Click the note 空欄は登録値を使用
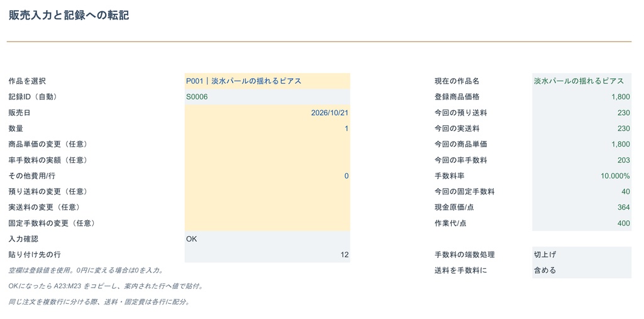Image resolution: width=644 pixels, height=319 pixels. coord(86,271)
